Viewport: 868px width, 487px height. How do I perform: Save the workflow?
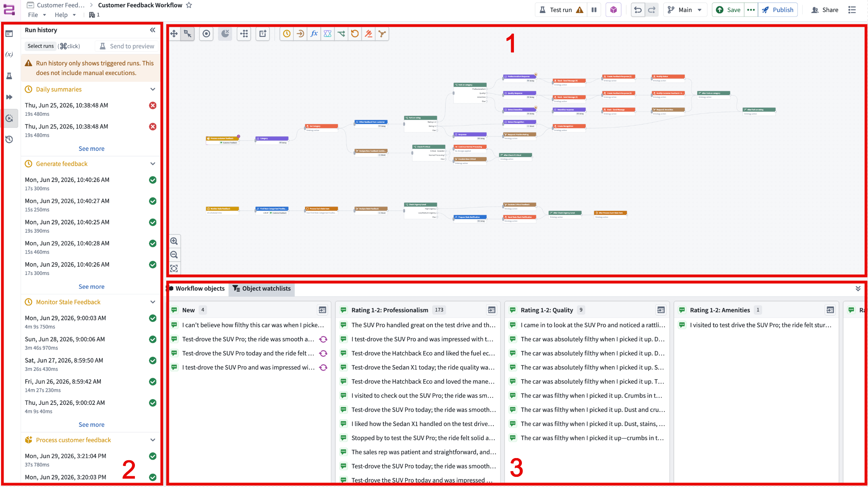pos(728,10)
